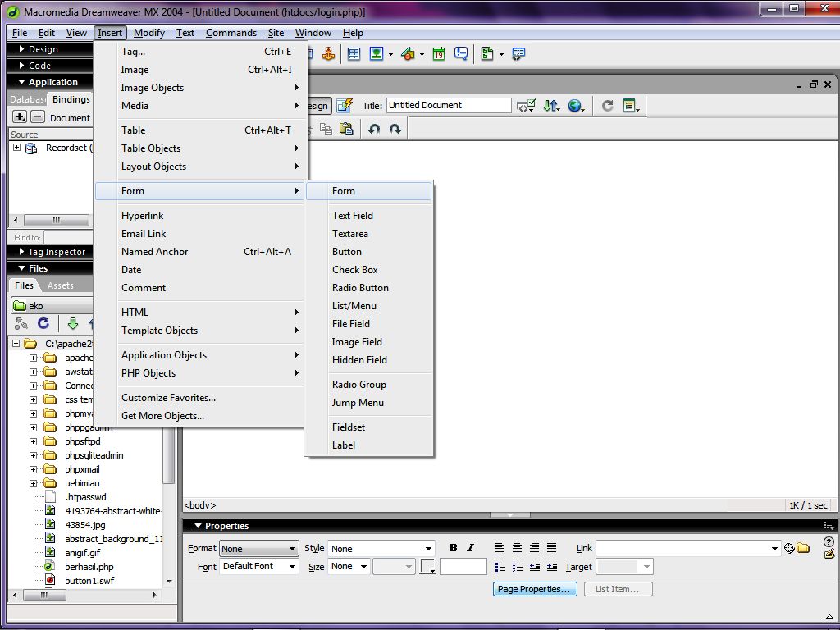Click the Link browse folder icon
Screen dimensions: 840x630
(x=803, y=548)
